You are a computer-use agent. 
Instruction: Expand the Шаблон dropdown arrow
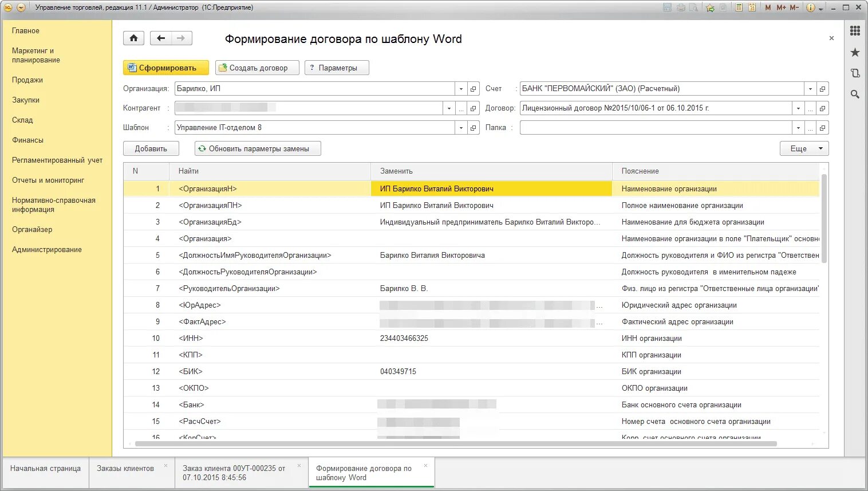(461, 128)
